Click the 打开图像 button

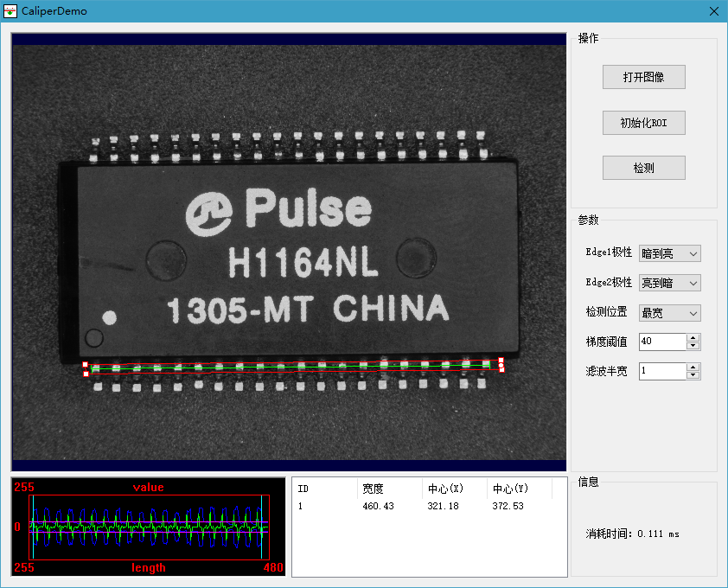click(644, 77)
